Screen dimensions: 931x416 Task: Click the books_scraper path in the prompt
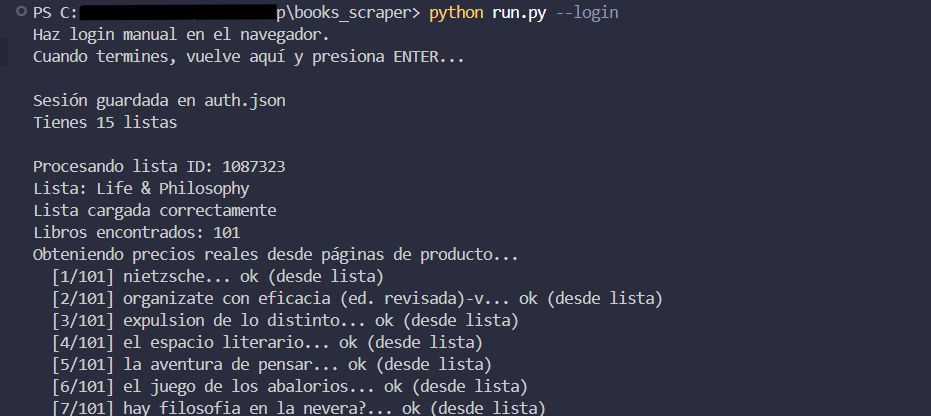pos(347,13)
